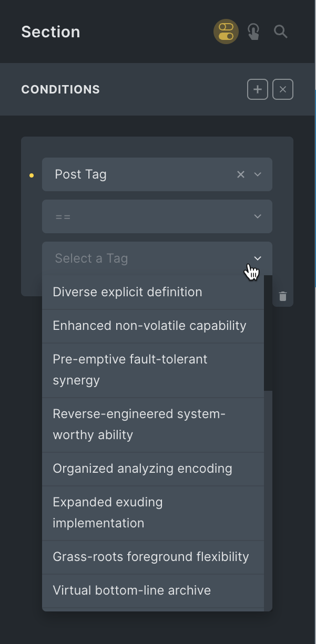Open the == comparison operator dropdown
Screen dimensions: 316x644
pyautogui.click(x=157, y=216)
